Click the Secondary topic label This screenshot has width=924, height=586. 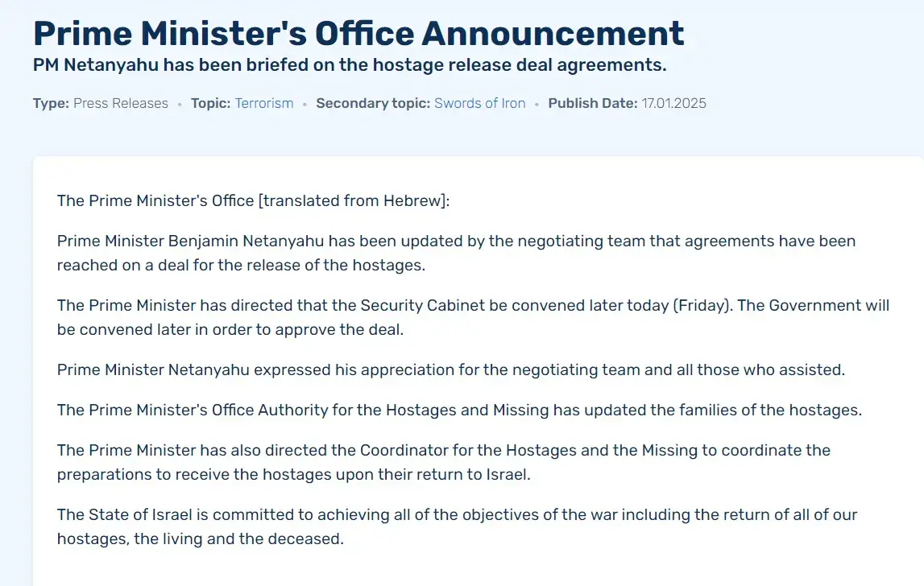coord(372,103)
